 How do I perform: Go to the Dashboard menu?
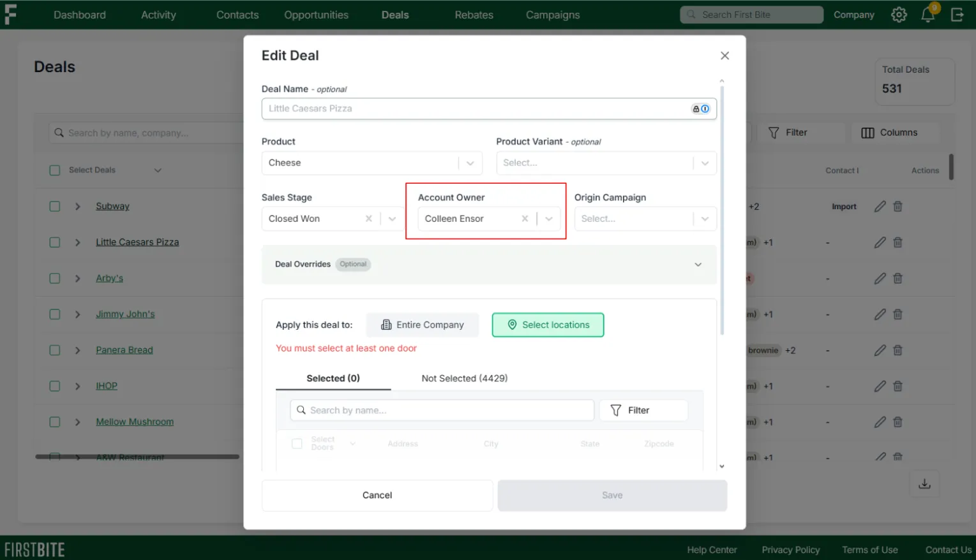pos(80,15)
